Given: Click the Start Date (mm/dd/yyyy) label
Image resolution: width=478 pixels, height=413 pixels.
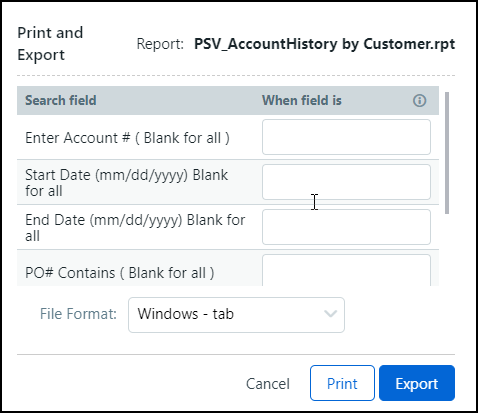Looking at the screenshot, I should coord(127,183).
